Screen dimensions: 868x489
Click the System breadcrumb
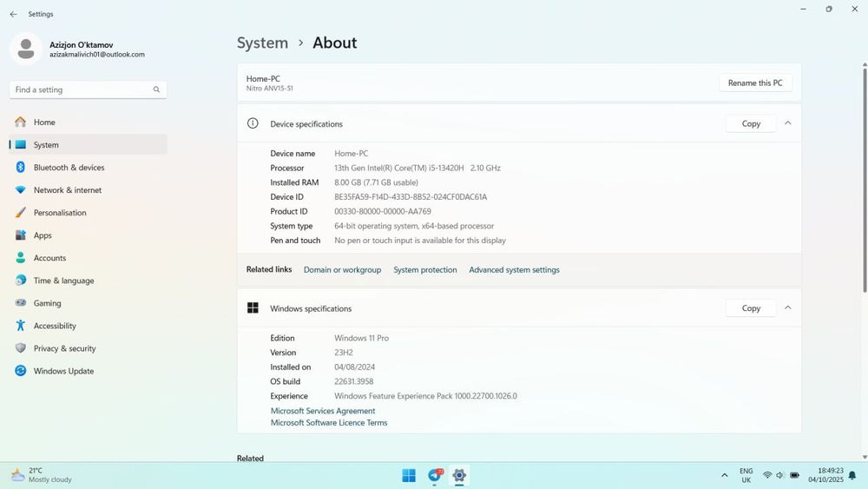[x=262, y=43]
